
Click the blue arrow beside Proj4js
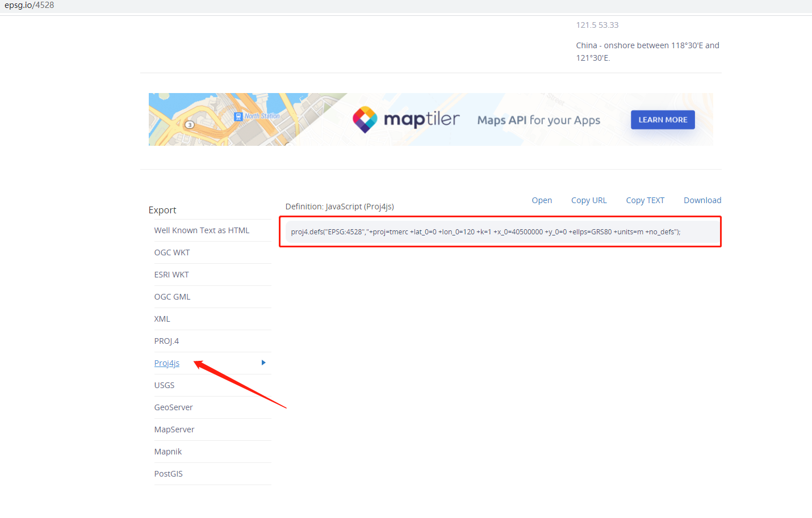263,363
